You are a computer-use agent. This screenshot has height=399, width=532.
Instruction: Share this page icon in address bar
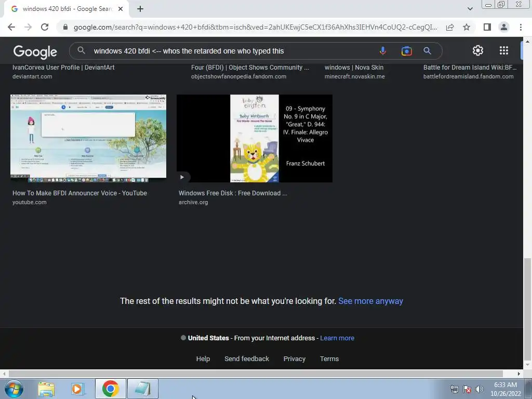pyautogui.click(x=450, y=27)
